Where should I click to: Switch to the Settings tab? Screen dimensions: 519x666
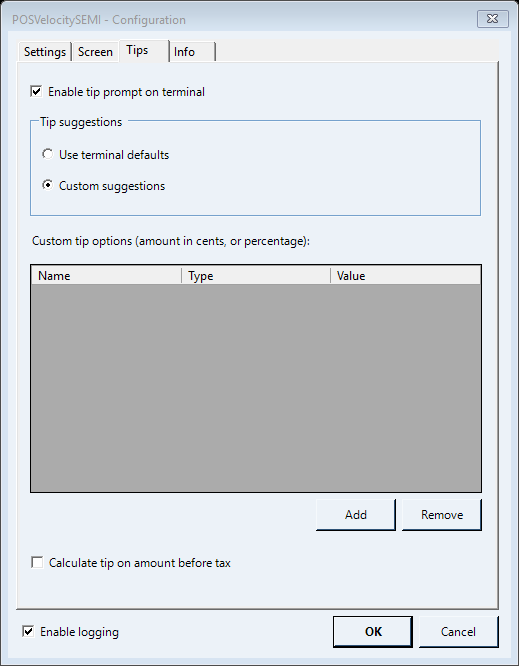[x=45, y=52]
